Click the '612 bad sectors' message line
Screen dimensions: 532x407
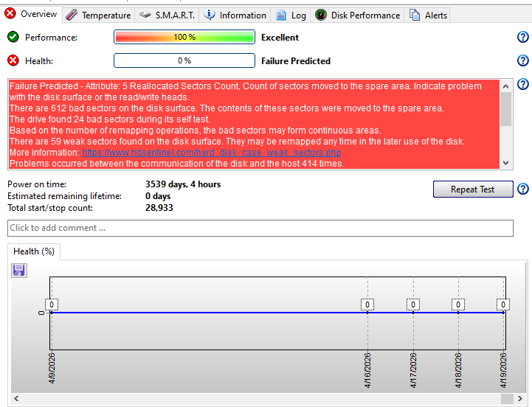point(227,108)
